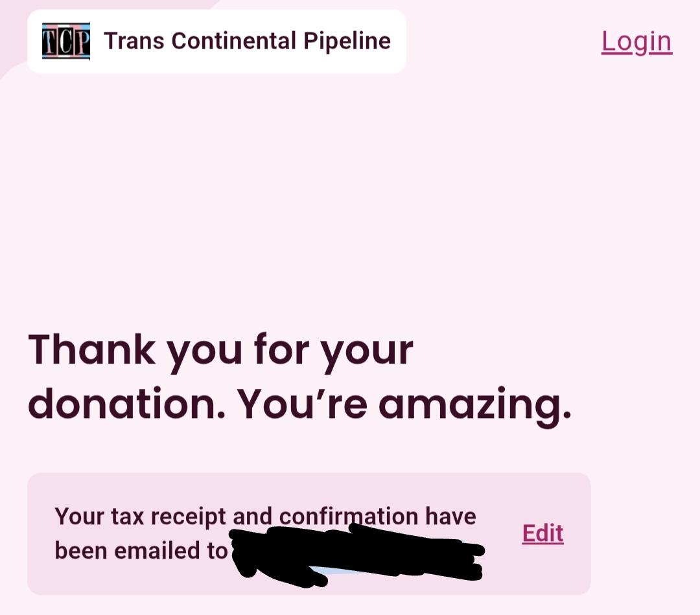Click the word "confirmation" in the notice
Viewport: 700px width, 615px height.
point(349,516)
